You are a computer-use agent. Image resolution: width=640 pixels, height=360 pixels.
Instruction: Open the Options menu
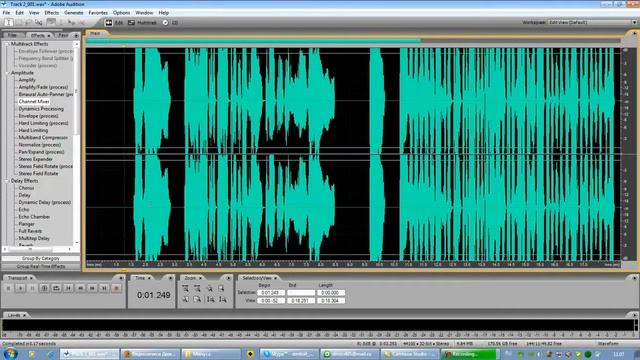coord(121,13)
